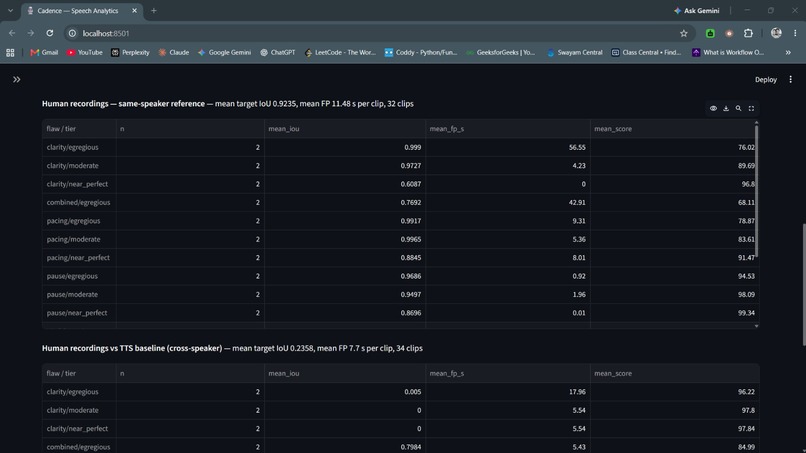Reload the localhost page
806x453 pixels.
[49, 33]
